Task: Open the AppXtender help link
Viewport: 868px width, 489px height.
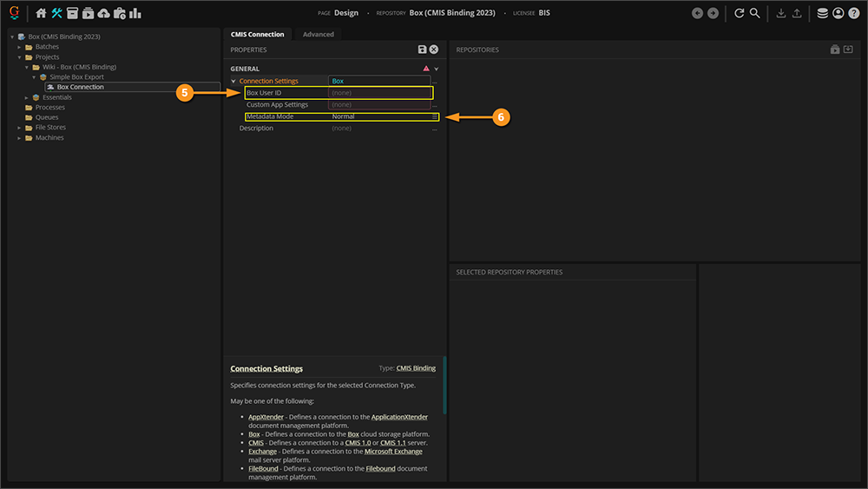Action: [x=266, y=417]
